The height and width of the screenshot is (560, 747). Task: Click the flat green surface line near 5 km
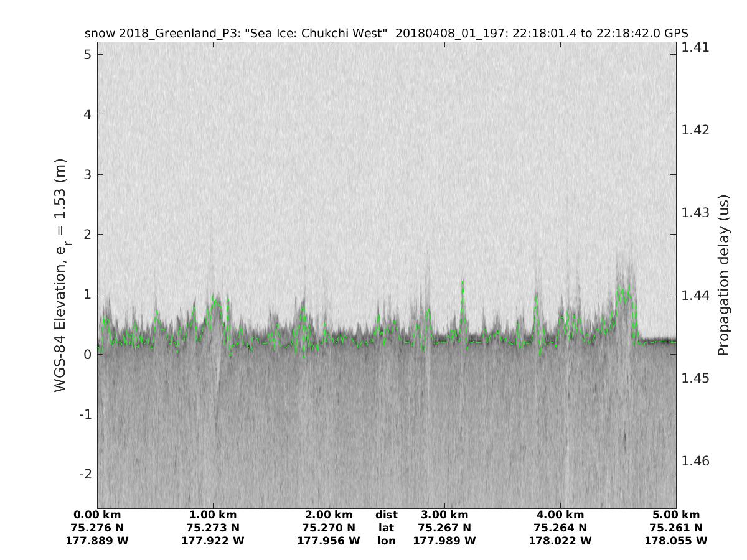pyautogui.click(x=659, y=342)
